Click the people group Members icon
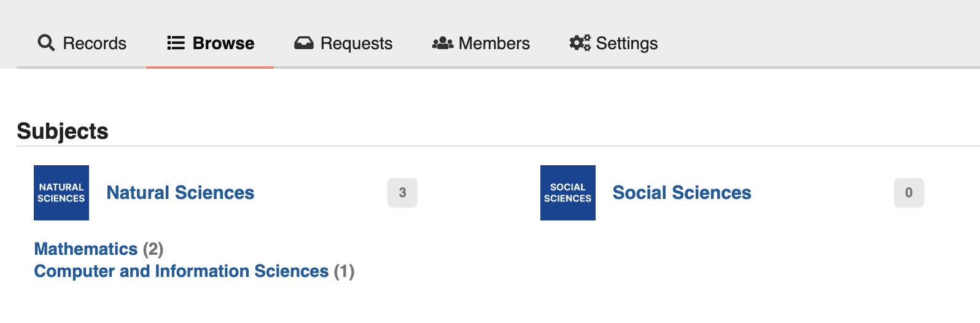The width and height of the screenshot is (980, 323). [x=442, y=43]
